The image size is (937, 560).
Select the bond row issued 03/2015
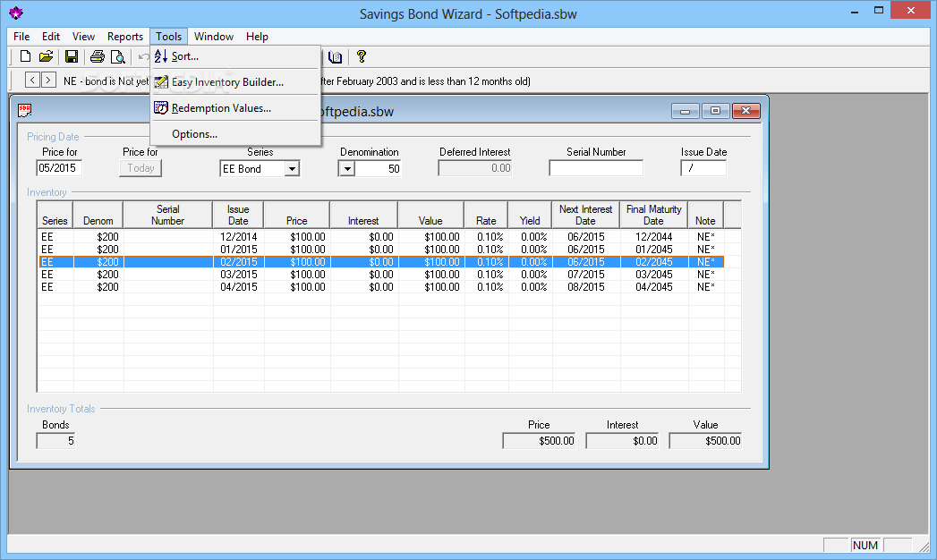tap(381, 275)
